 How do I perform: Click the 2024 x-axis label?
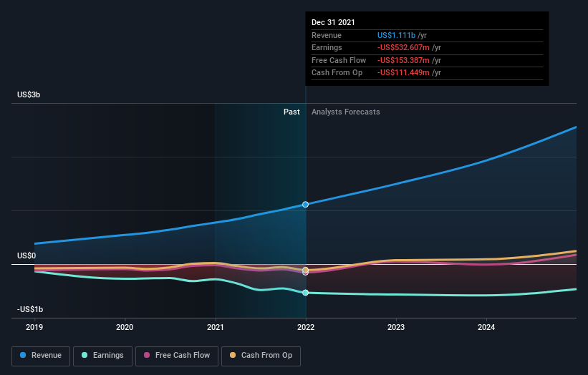486,327
